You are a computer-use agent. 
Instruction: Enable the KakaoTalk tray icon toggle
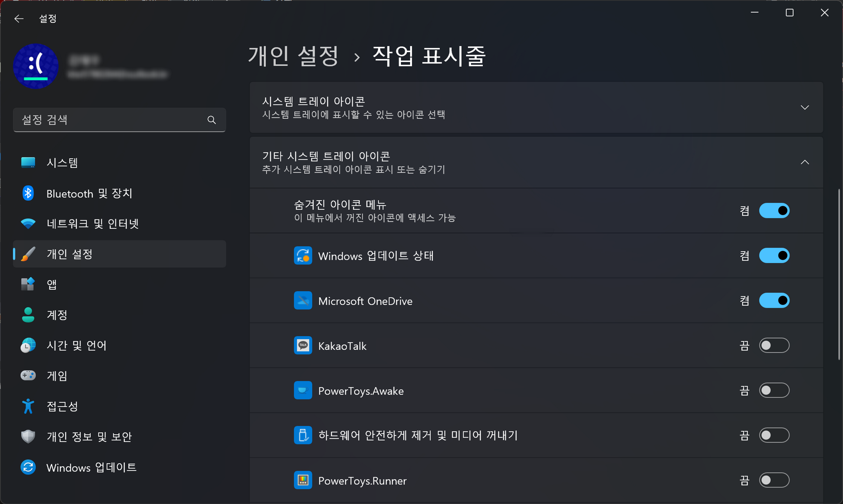tap(774, 345)
